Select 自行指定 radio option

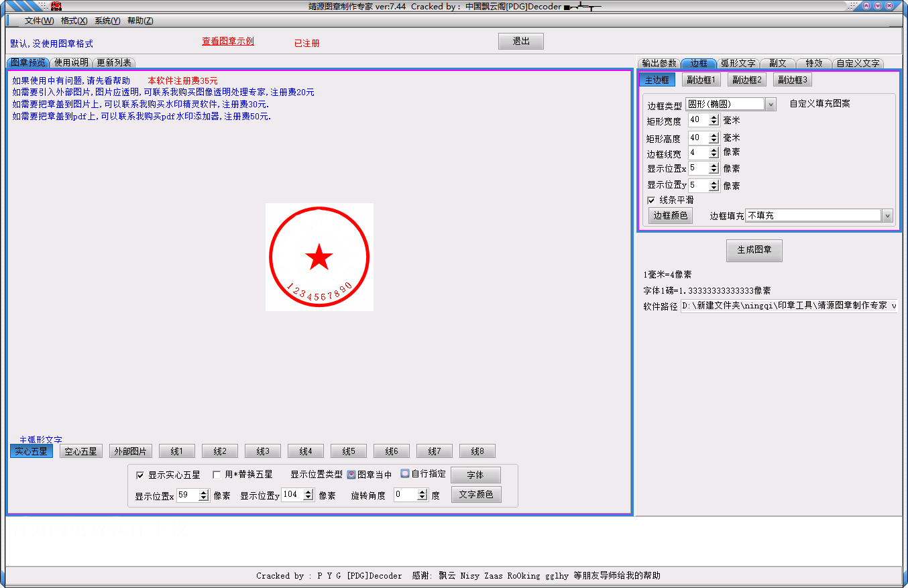[405, 473]
